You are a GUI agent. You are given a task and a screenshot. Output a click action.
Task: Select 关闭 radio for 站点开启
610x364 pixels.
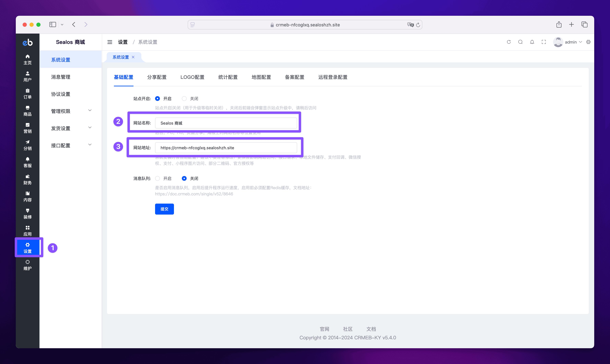(184, 99)
